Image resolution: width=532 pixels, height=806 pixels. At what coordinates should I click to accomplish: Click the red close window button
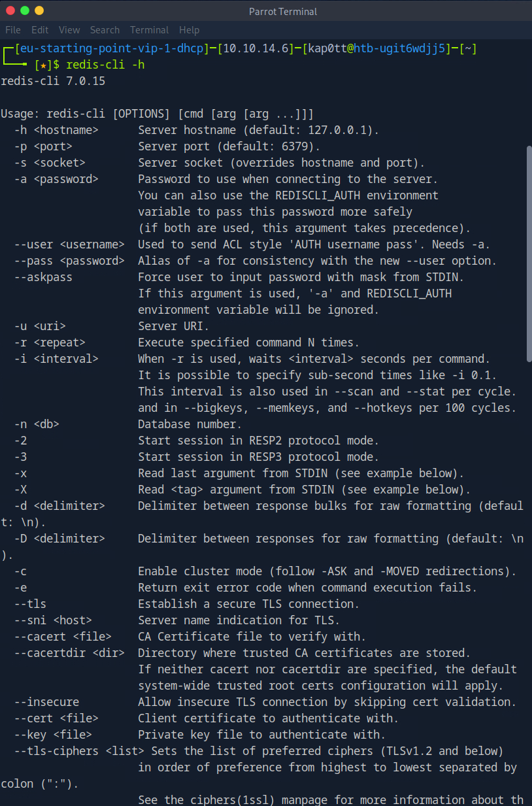11,11
